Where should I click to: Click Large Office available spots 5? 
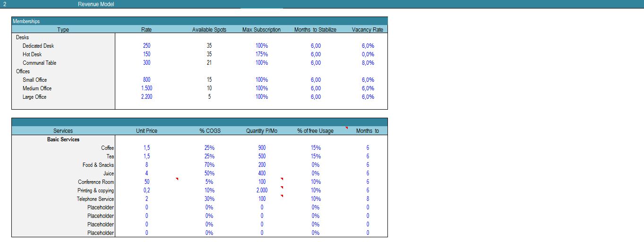click(209, 97)
